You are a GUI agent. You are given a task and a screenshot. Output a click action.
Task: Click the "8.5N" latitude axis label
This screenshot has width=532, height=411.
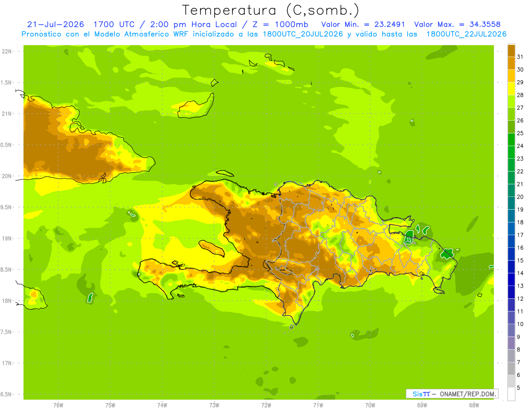(7, 270)
